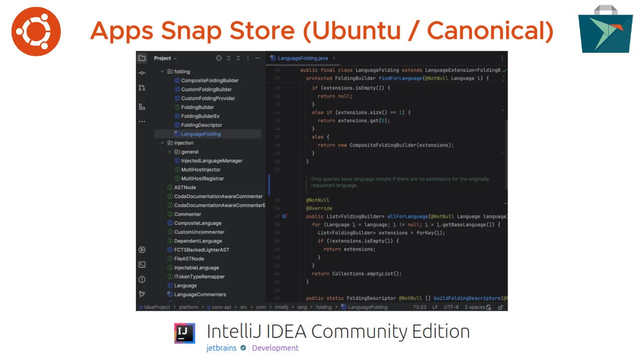Click Expand Selected icon in Project panel
The image size is (644, 362).
228,58
